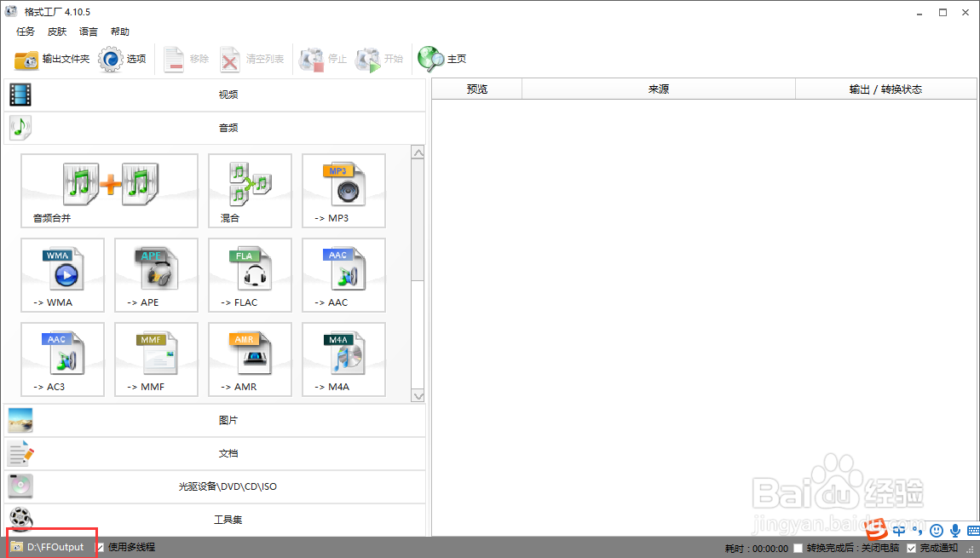Choose the -> MMF conversion icon

coord(156,360)
